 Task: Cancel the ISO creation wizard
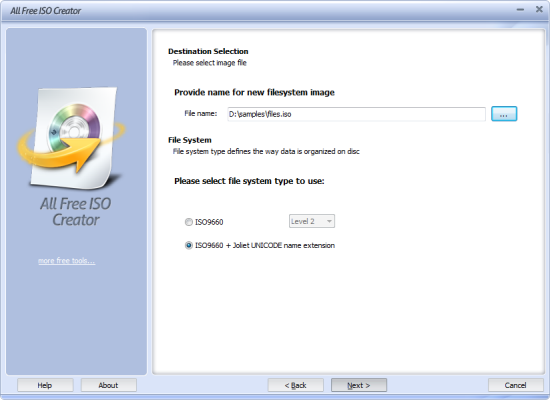pyautogui.click(x=516, y=385)
